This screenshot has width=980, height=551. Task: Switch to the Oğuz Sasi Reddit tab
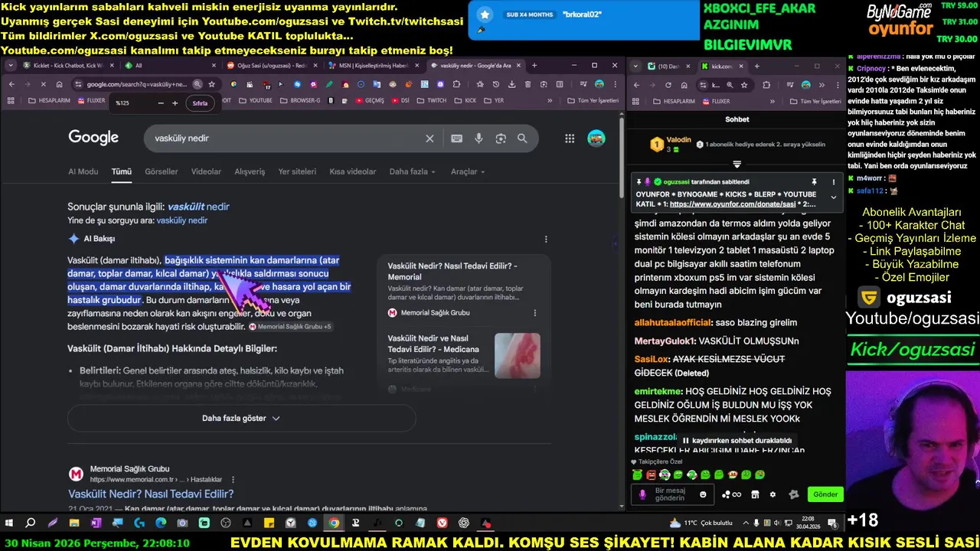(x=273, y=65)
